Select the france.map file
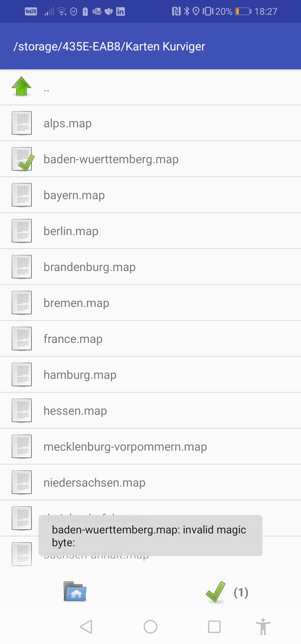Image resolution: width=301 pixels, height=644 pixels. (151, 339)
